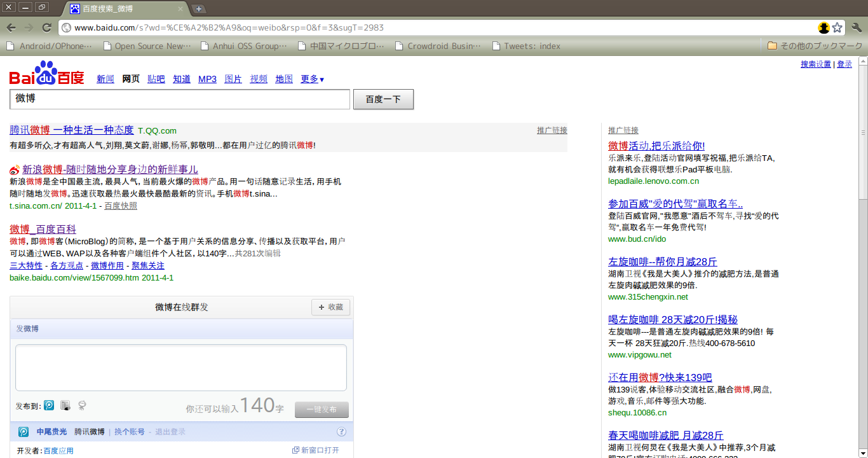Open ad 喝左旋咖啡 28天减20斤!揭秘
The height and width of the screenshot is (458, 868).
pyautogui.click(x=673, y=319)
